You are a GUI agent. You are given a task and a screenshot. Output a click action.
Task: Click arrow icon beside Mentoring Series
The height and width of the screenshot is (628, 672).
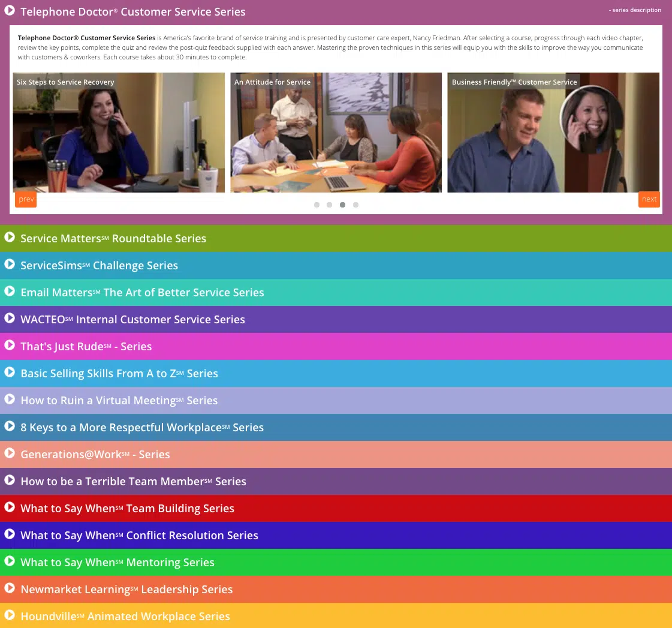point(10,561)
